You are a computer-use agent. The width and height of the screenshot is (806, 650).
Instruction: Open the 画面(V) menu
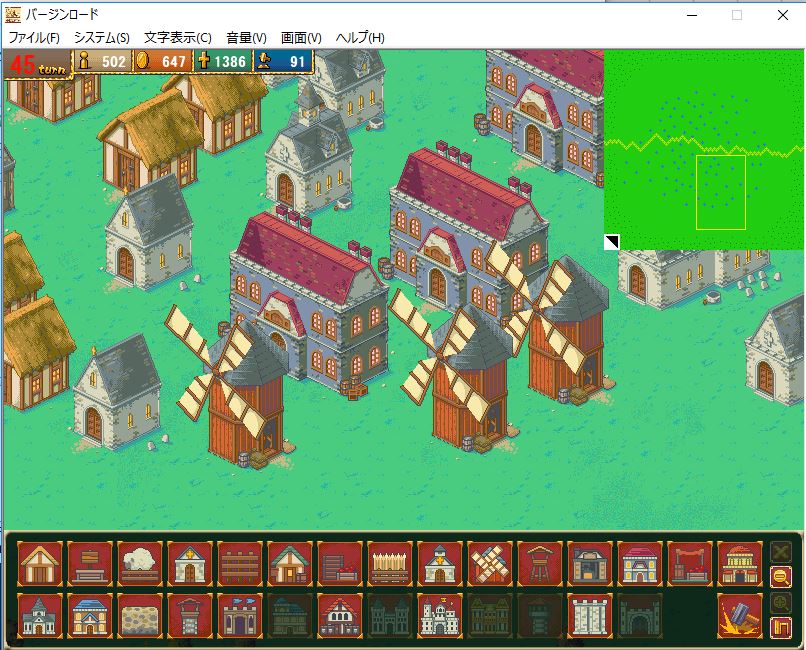click(301, 38)
